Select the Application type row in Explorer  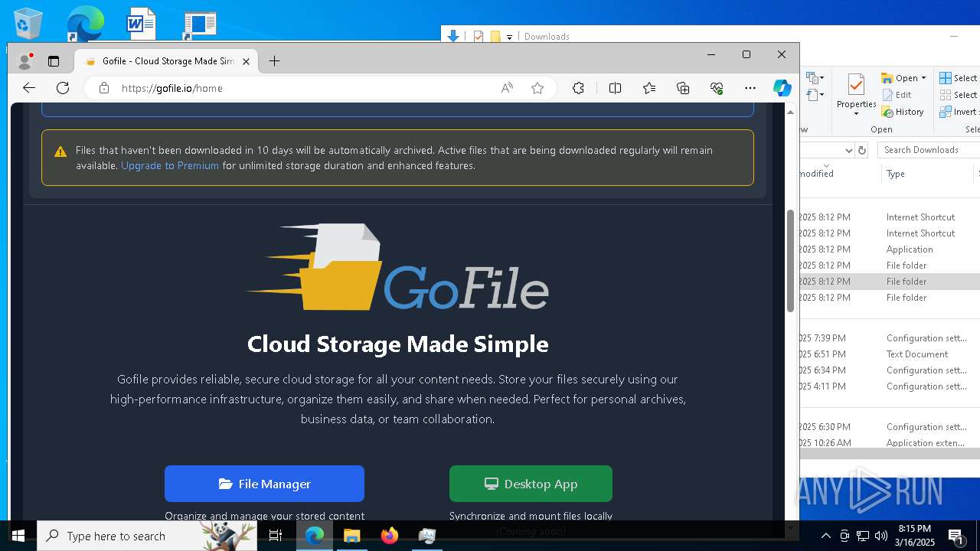[x=890, y=249]
